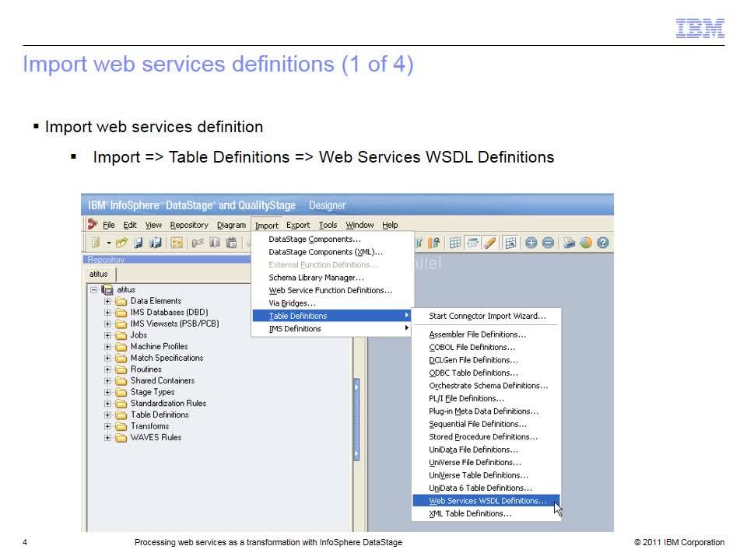Choose DCLGen File Definitions...
Viewport: 747px width, 560px height.
(486, 360)
